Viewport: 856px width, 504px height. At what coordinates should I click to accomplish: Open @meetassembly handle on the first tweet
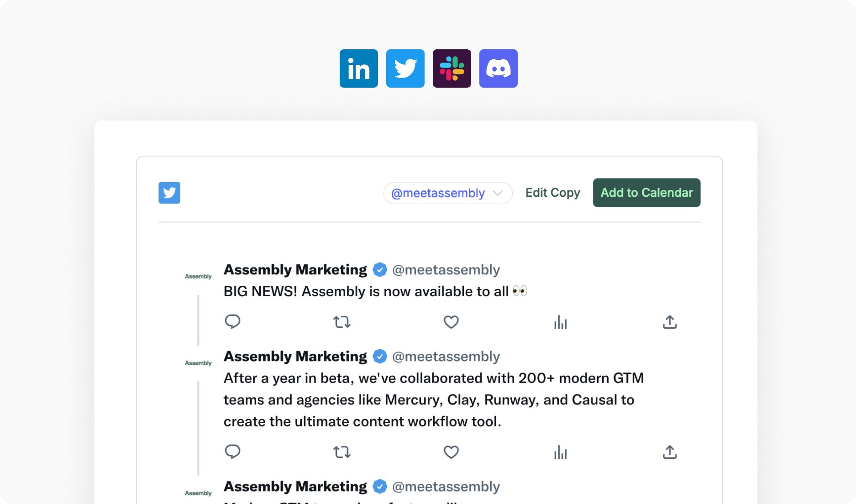point(446,270)
